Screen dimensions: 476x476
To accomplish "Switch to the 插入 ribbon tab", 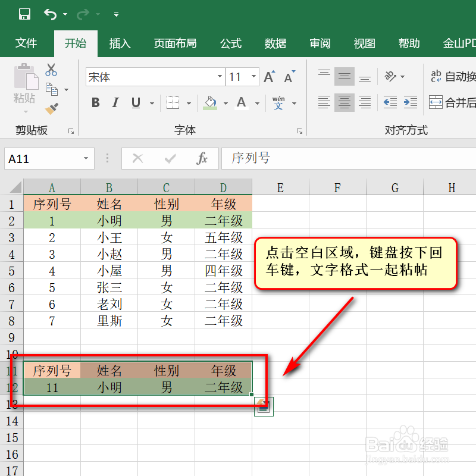I will coord(120,43).
